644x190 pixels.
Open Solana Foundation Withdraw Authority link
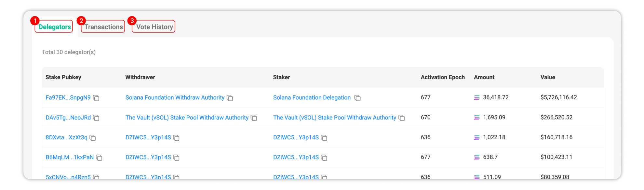[175, 97]
